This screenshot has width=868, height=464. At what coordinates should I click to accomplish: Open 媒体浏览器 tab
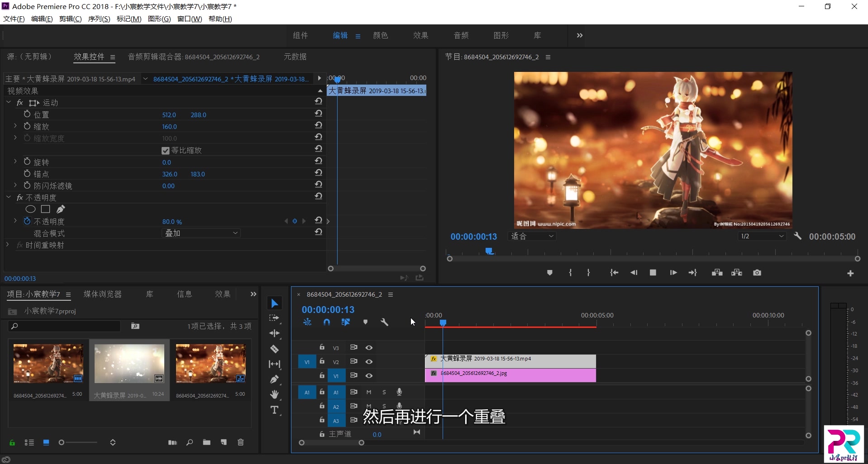tap(103, 294)
